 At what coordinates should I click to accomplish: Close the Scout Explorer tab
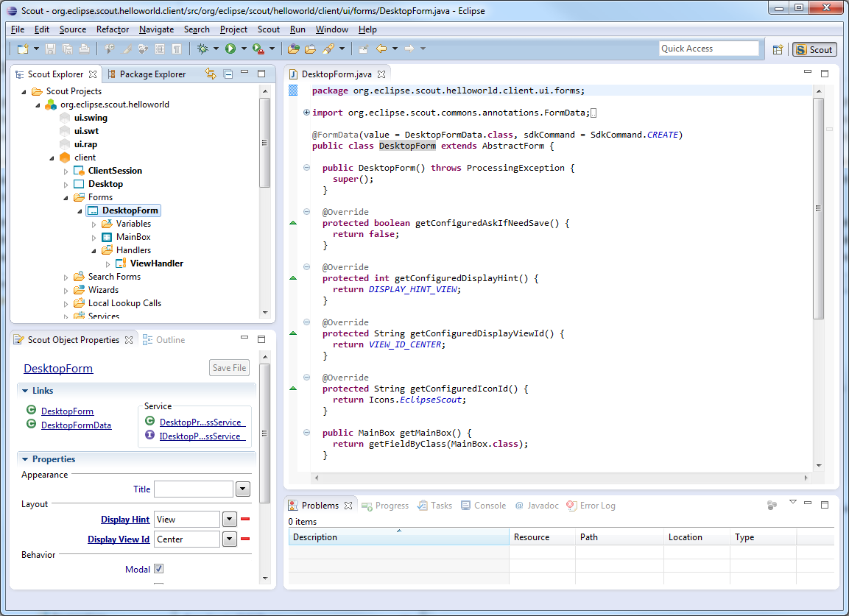[93, 74]
